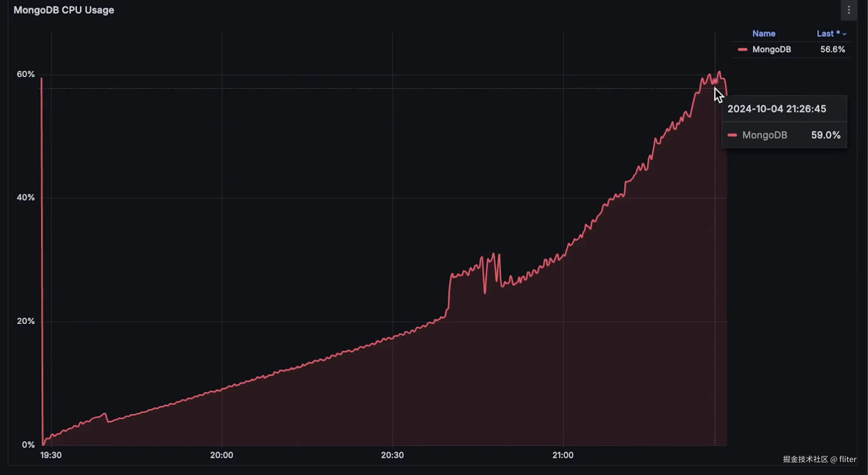Click the 20:30 x-axis time label
This screenshot has height=475, width=868.
coord(392,455)
